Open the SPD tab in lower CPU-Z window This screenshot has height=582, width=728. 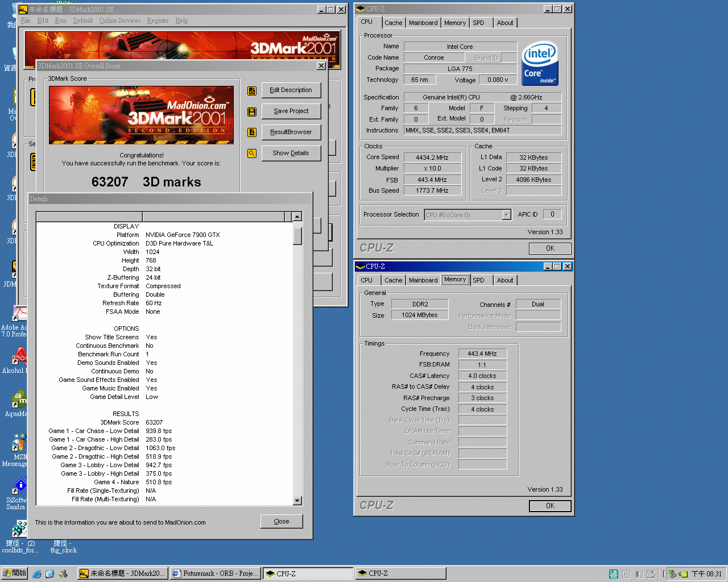click(x=479, y=280)
